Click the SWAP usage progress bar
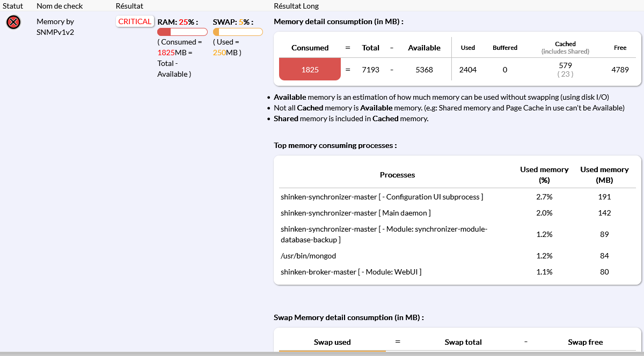The image size is (644, 356). pyautogui.click(x=238, y=32)
